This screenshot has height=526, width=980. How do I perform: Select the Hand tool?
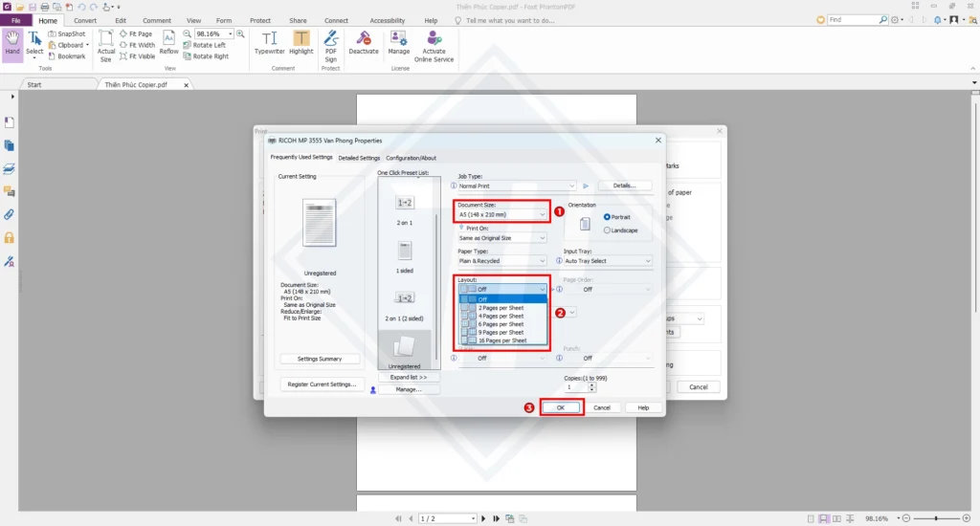pos(11,44)
